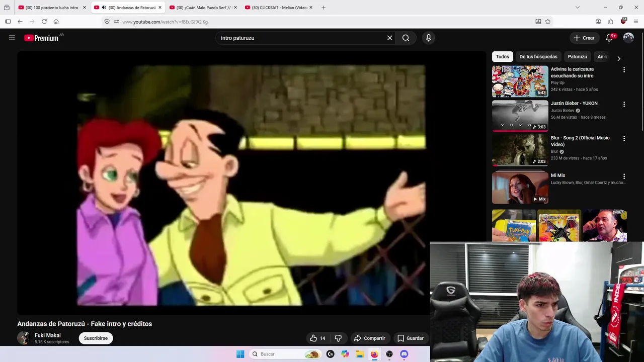The width and height of the screenshot is (644, 362).
Task: Open Copilot from the taskbar
Action: pyautogui.click(x=345, y=354)
